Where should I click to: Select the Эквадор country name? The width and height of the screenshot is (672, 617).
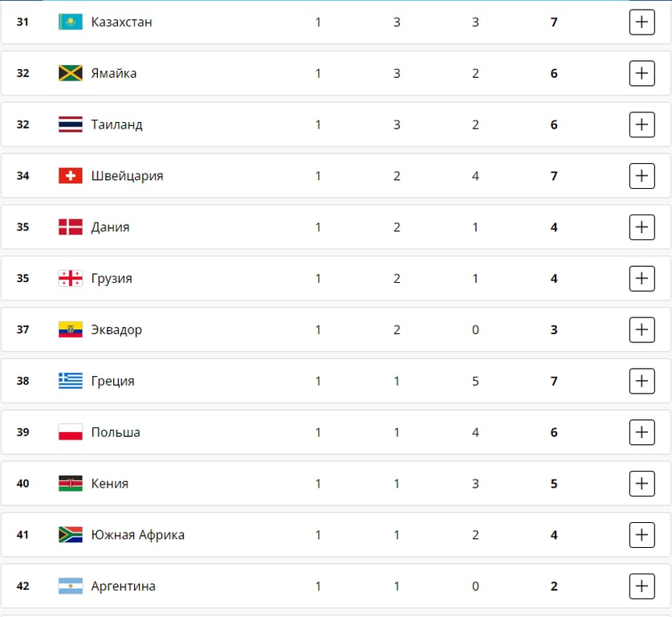[x=116, y=329]
